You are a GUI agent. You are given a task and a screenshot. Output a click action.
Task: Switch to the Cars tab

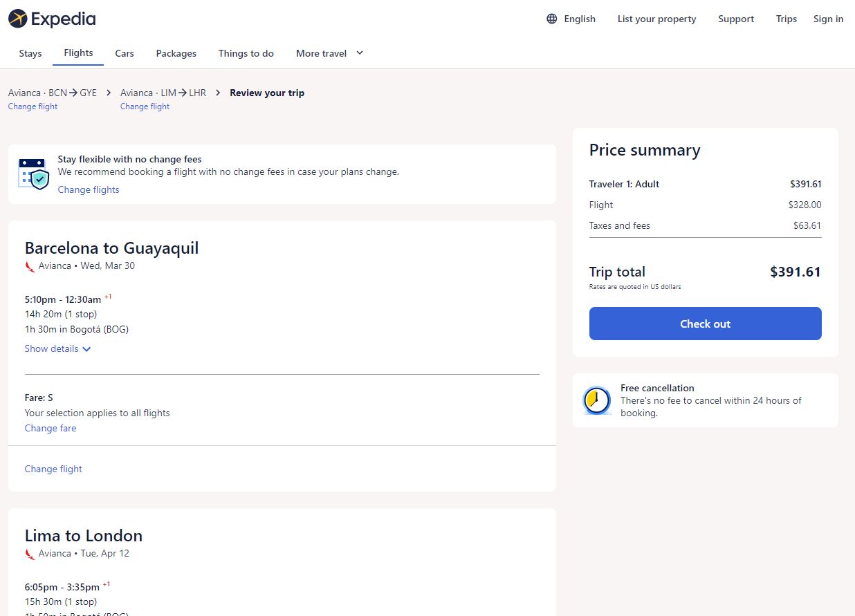click(x=125, y=53)
